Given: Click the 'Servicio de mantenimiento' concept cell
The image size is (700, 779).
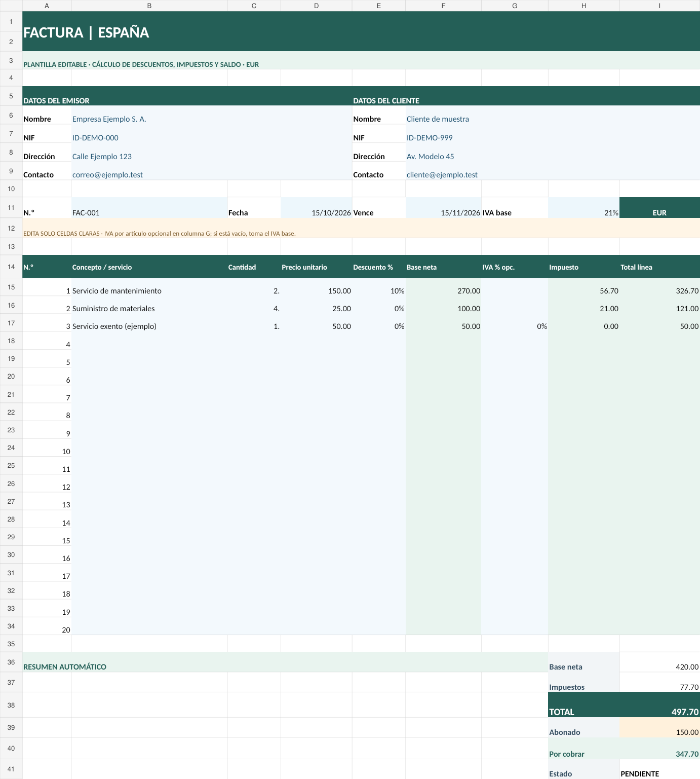Looking at the screenshot, I should (149, 287).
